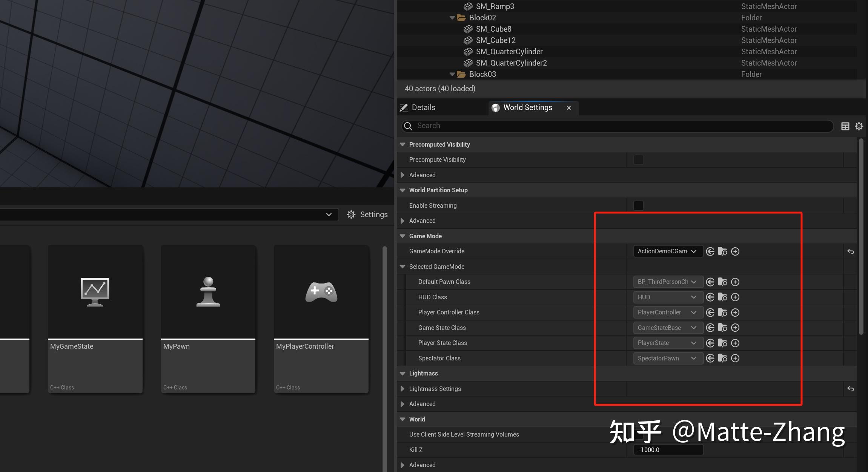The height and width of the screenshot is (472, 868).
Task: Enable the Precompute Visibility checkbox
Action: (638, 159)
